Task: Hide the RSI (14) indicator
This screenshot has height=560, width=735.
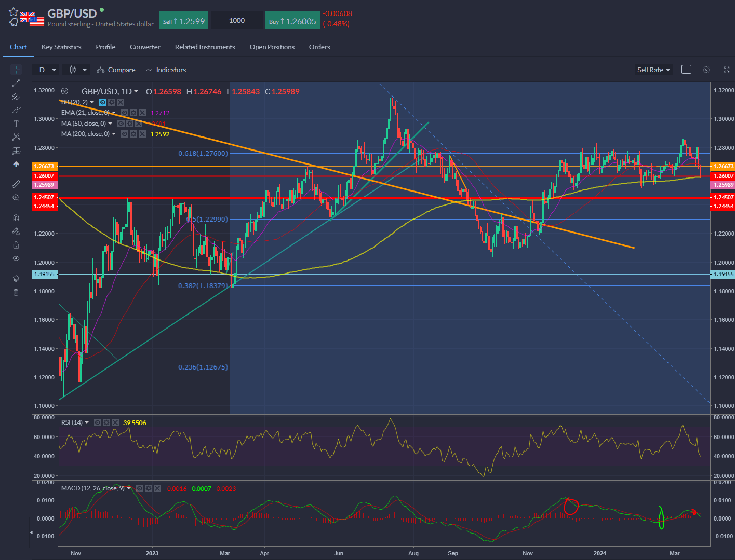Action: click(x=98, y=422)
